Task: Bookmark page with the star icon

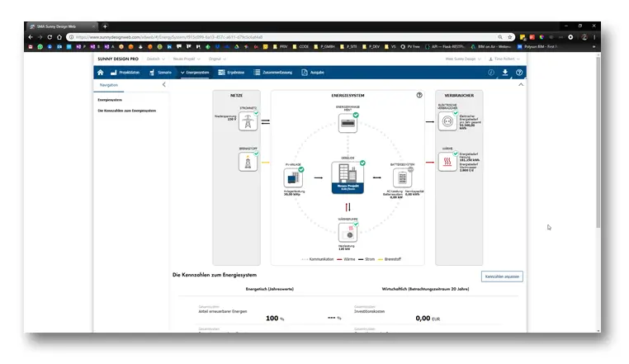Action: pyautogui.click(x=510, y=37)
